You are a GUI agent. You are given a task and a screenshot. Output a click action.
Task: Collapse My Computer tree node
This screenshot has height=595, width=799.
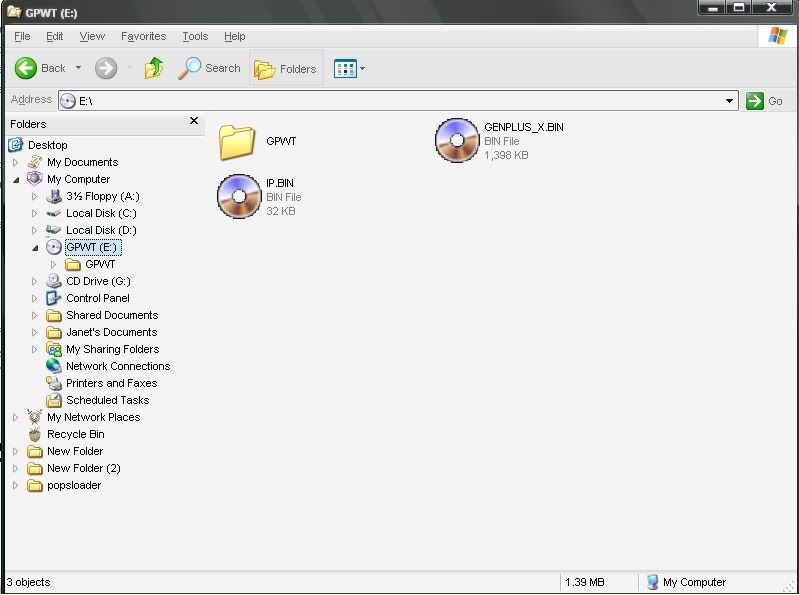click(x=16, y=180)
